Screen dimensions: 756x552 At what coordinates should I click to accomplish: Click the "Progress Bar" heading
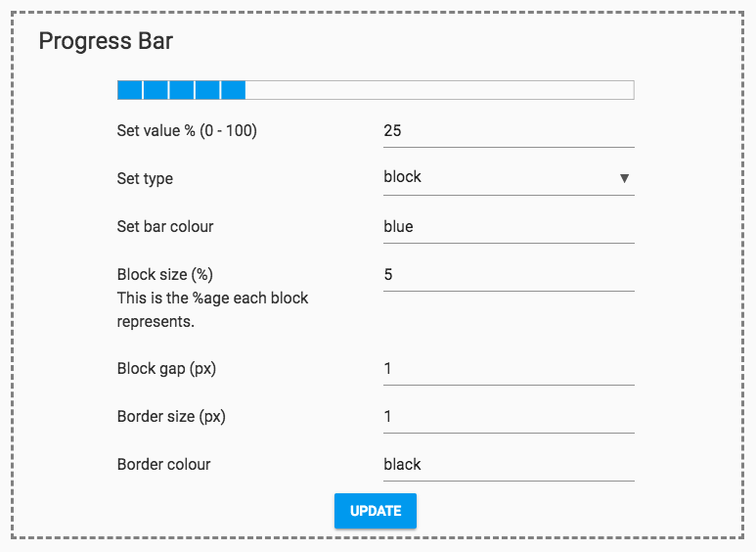tap(106, 41)
